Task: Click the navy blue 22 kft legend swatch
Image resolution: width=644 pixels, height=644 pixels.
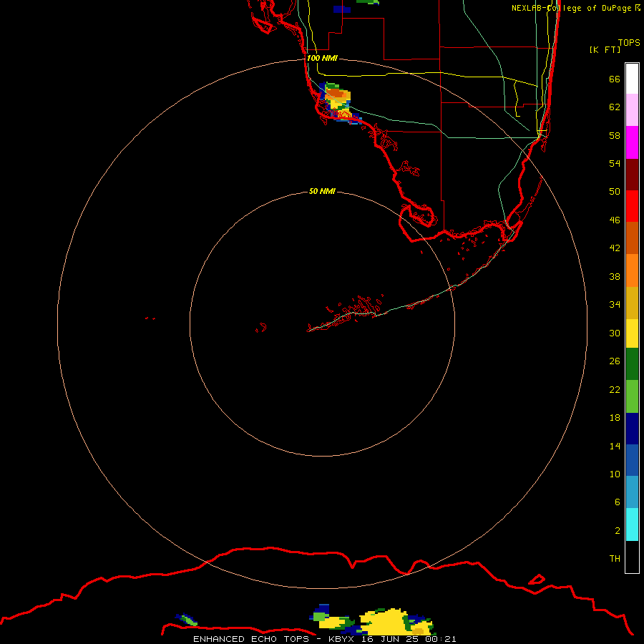Action: pyautogui.click(x=632, y=429)
